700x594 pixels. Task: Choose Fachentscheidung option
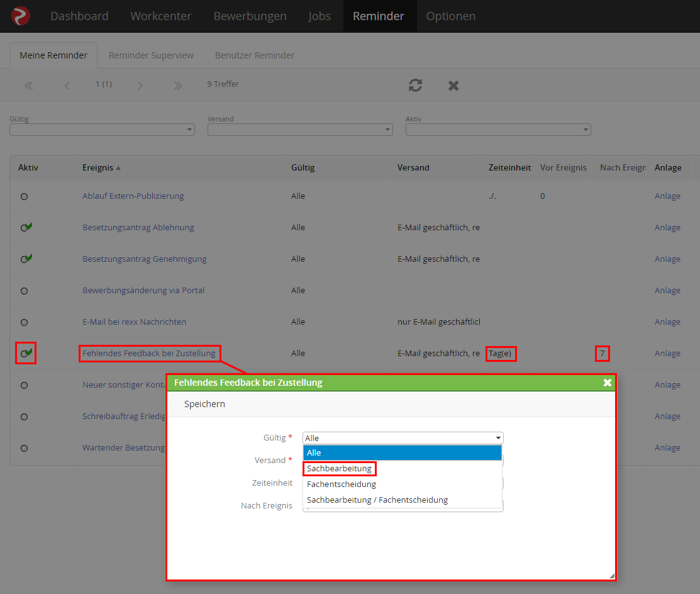tap(342, 484)
